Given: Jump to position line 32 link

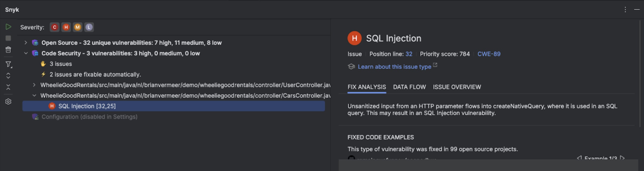Looking at the screenshot, I should coord(409,54).
